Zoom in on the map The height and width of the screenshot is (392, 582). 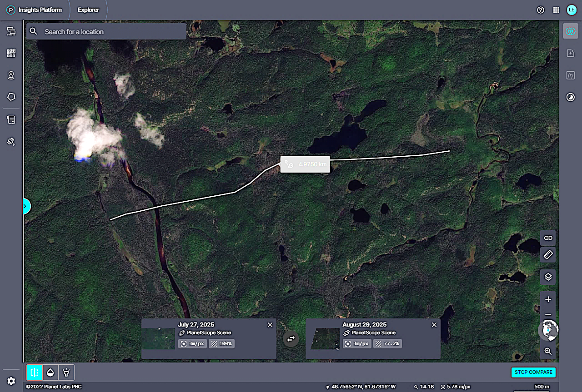(x=548, y=299)
